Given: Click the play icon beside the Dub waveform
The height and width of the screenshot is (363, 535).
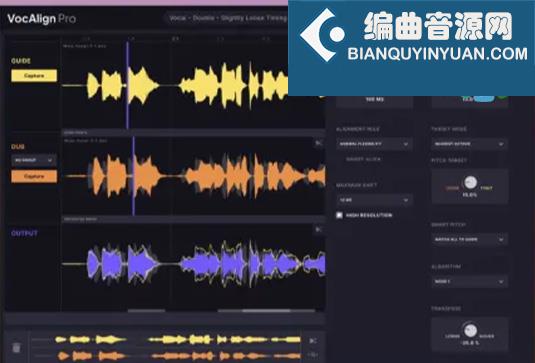Looking at the screenshot, I should coord(318,143).
